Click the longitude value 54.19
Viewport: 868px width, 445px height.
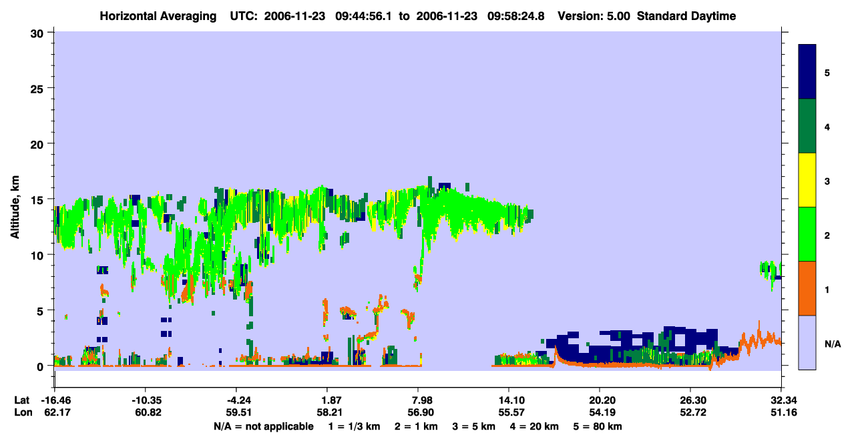[600, 412]
